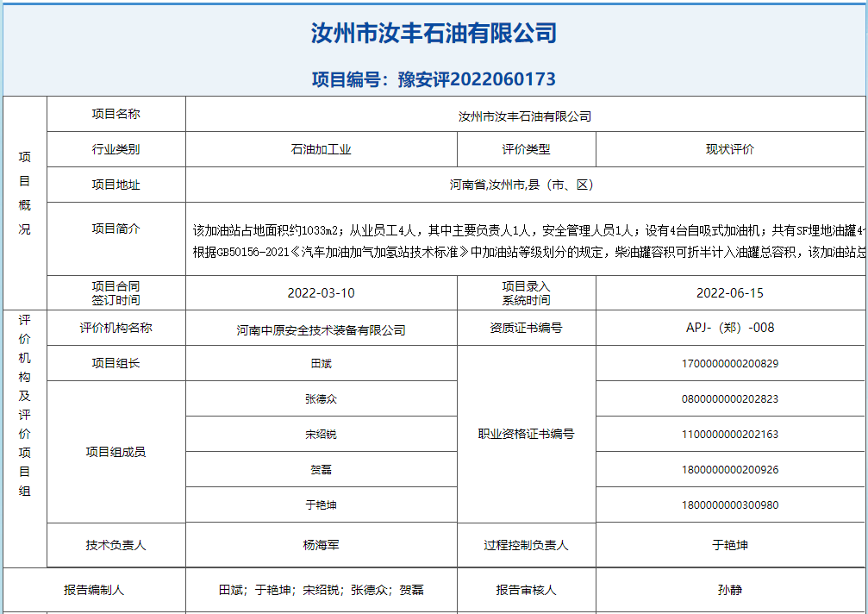The image size is (868, 614).
Task: Click the 项目名称 label cell
Action: [116, 114]
